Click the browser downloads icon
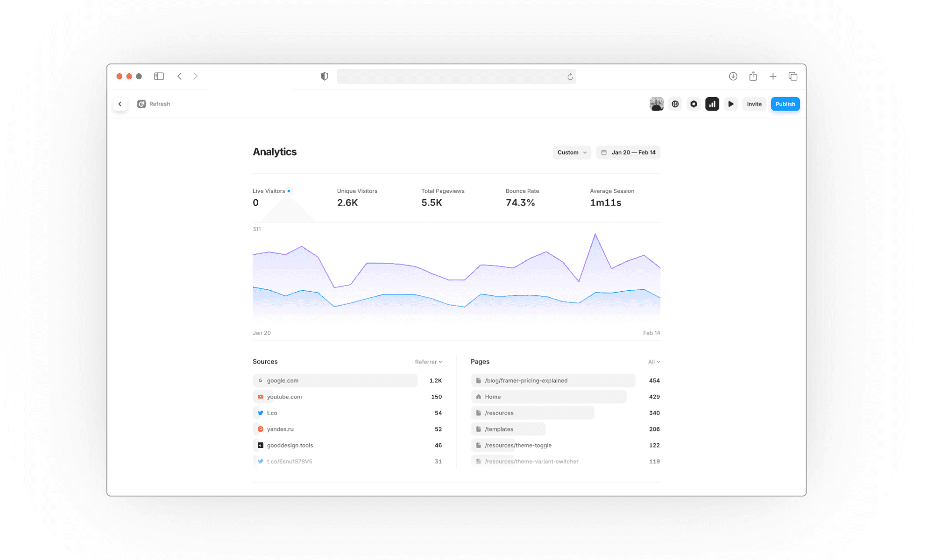This screenshot has height=560, width=934. (733, 77)
